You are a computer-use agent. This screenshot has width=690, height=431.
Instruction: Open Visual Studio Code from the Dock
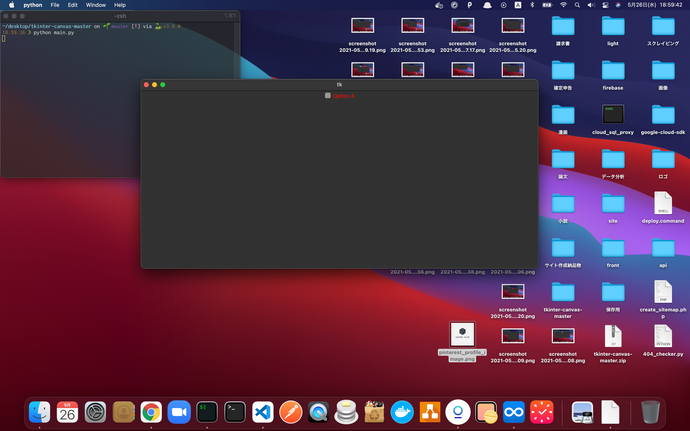coord(263,412)
